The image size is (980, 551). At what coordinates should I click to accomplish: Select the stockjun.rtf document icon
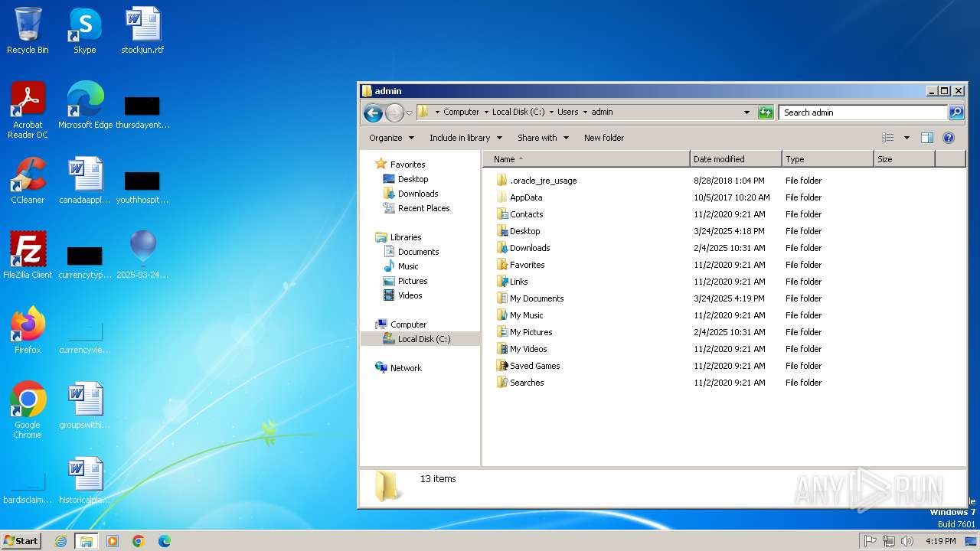[x=142, y=31]
